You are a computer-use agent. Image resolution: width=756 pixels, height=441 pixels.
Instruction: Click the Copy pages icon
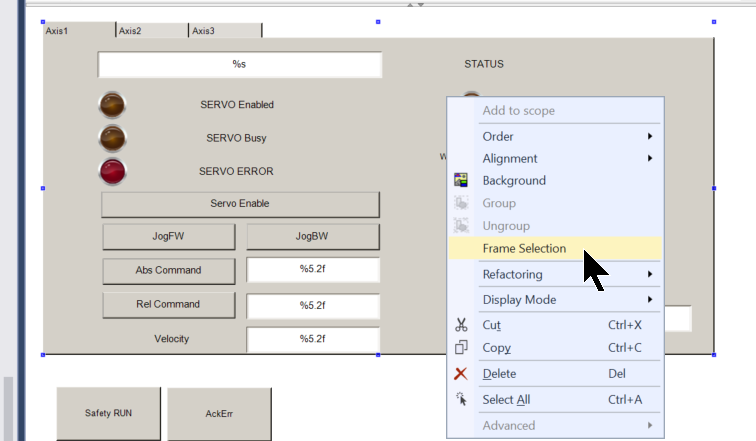(461, 347)
